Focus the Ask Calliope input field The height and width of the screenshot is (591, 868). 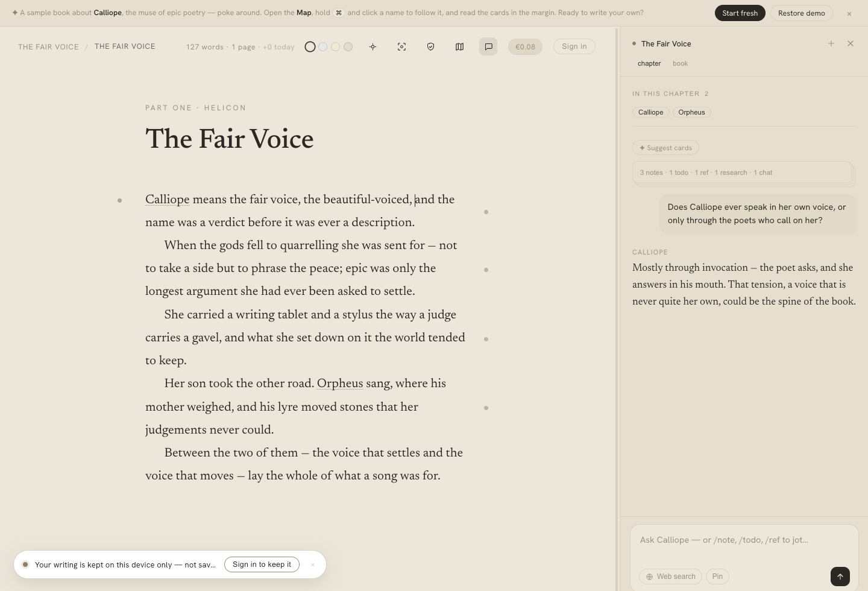(x=744, y=540)
